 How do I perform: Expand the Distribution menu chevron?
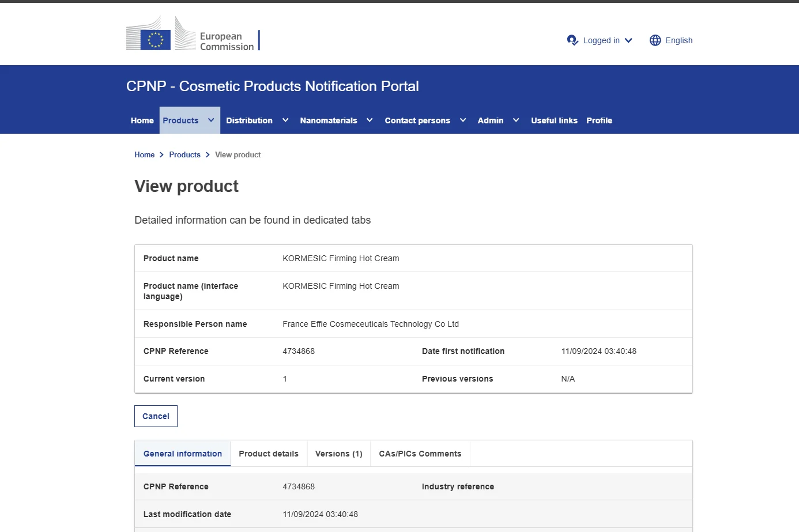click(285, 120)
